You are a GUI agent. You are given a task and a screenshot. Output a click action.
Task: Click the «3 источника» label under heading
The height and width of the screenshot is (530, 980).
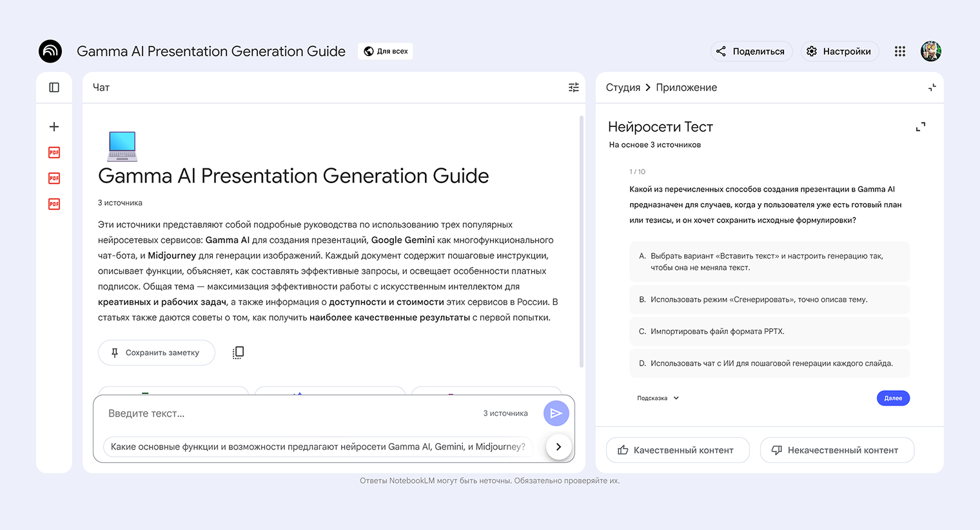click(120, 203)
